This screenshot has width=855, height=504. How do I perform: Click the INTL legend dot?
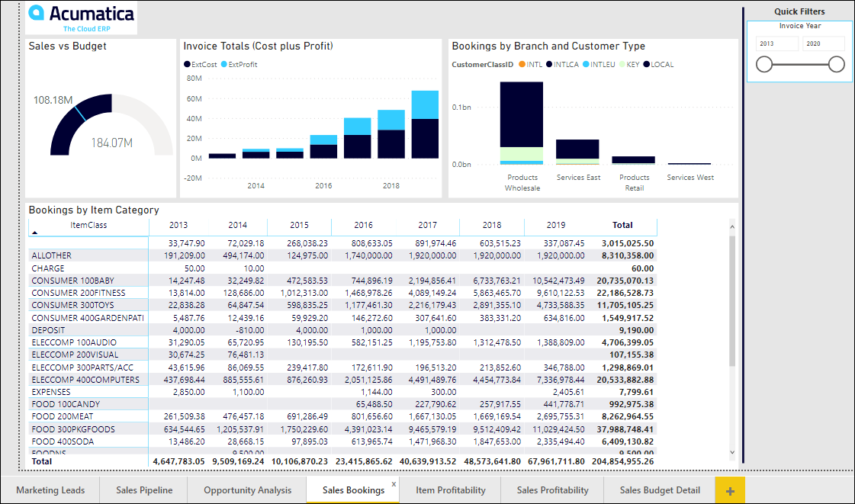522,65
